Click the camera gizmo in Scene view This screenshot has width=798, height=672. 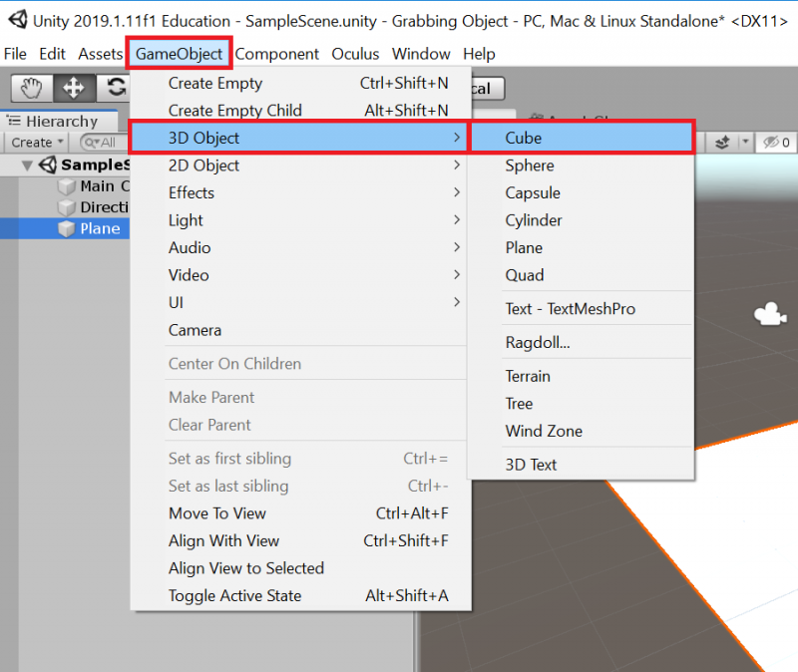pyautogui.click(x=770, y=314)
